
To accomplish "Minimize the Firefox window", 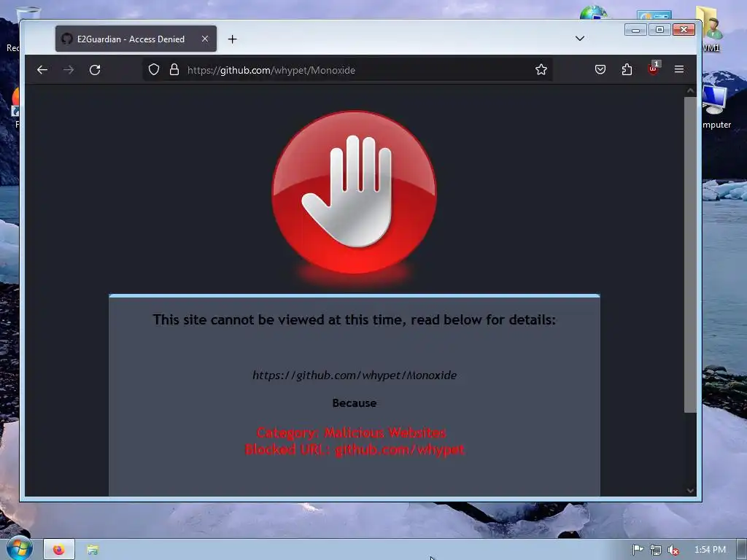I will (635, 30).
